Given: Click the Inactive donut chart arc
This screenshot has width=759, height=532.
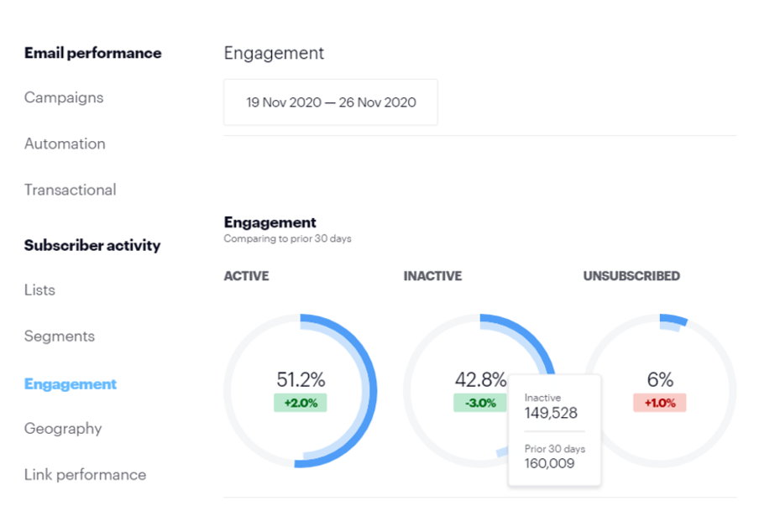Looking at the screenshot, I should click(x=537, y=340).
